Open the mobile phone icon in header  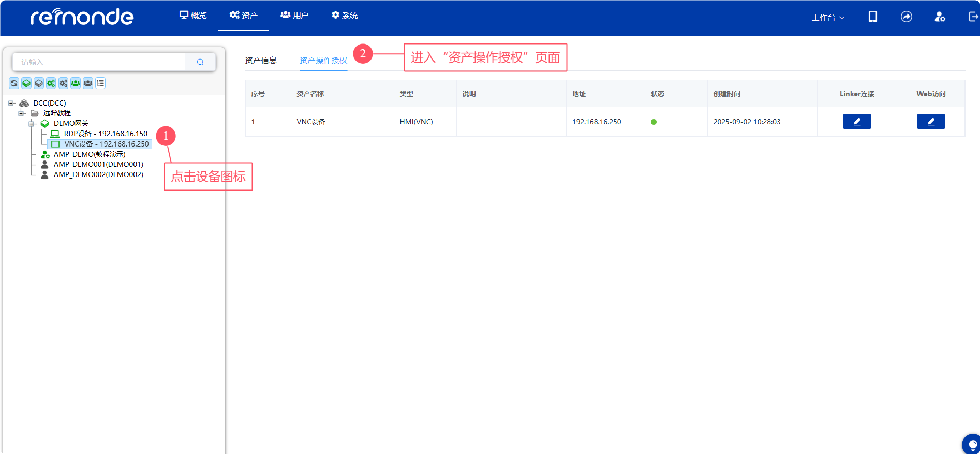pyautogui.click(x=872, y=17)
